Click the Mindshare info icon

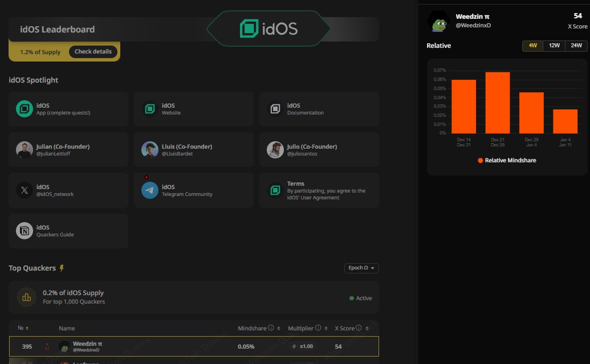271,328
